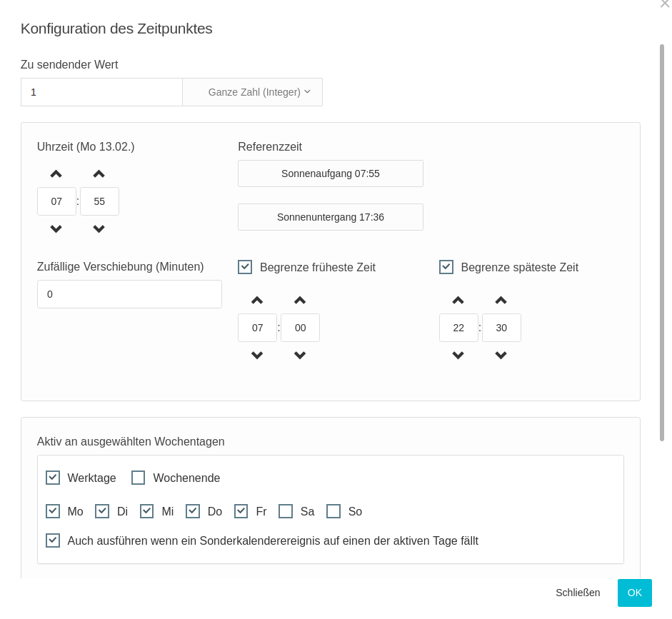
Task: Decrease earliest time minutes down arrow
Action: (300, 356)
